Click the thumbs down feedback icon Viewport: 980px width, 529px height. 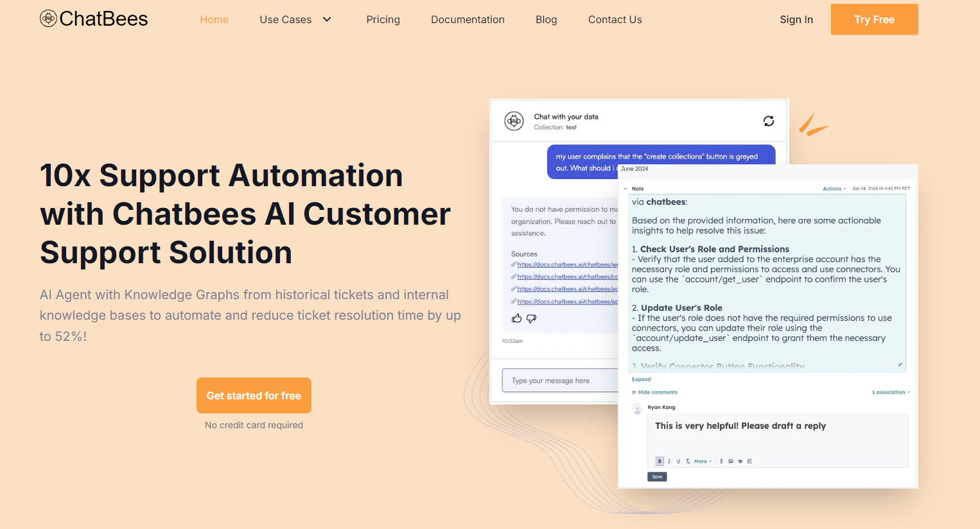531,318
